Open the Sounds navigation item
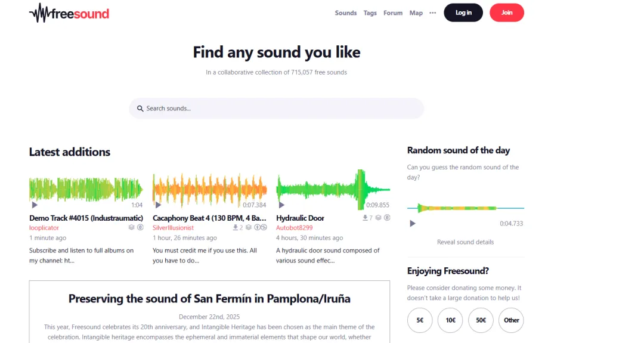The image size is (644, 343). (x=345, y=13)
